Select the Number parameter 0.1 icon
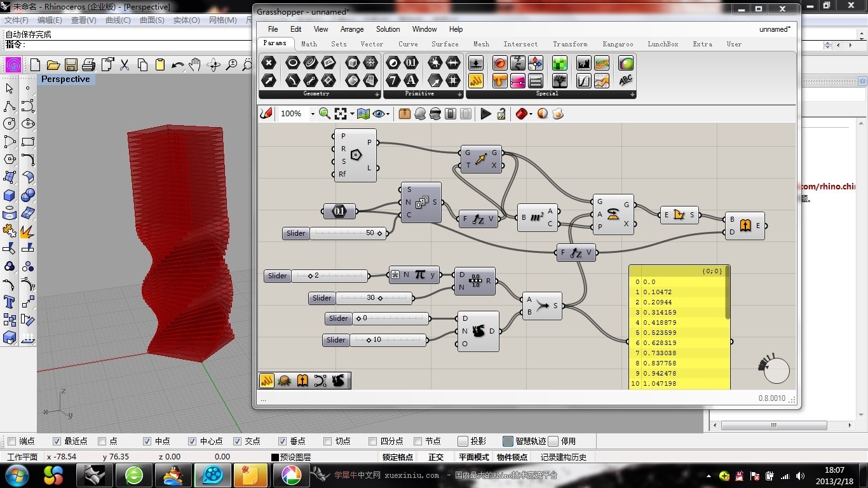 tap(410, 63)
